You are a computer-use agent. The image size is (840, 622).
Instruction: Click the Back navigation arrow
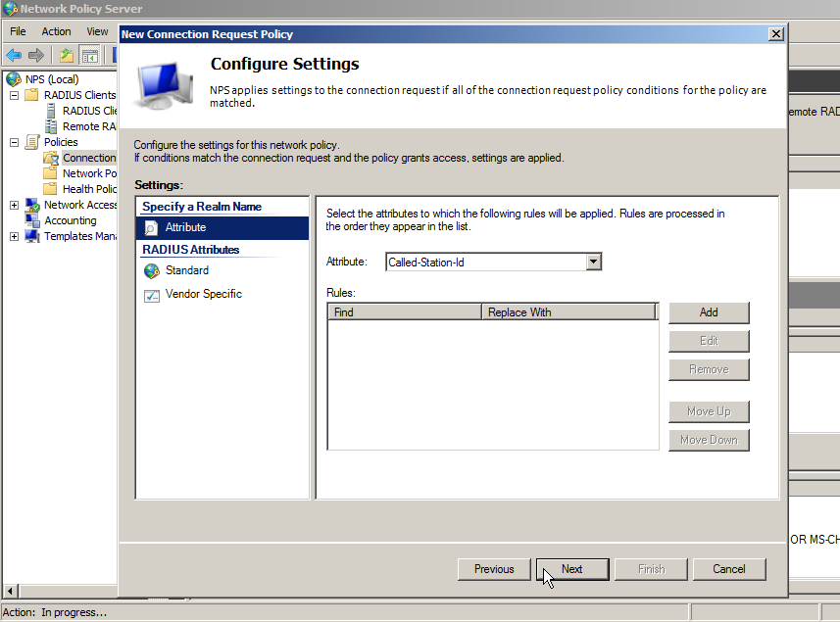pos(14,55)
